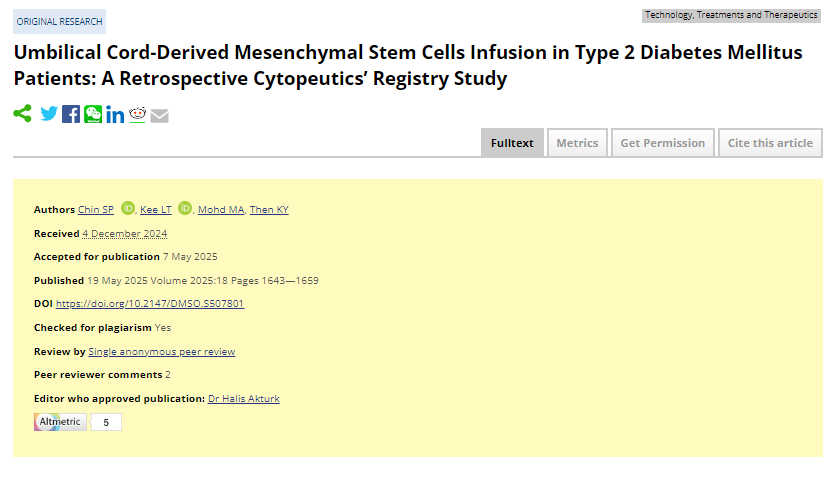The height and width of the screenshot is (482, 834).
Task: Share article on LinkedIn
Action: [115, 115]
